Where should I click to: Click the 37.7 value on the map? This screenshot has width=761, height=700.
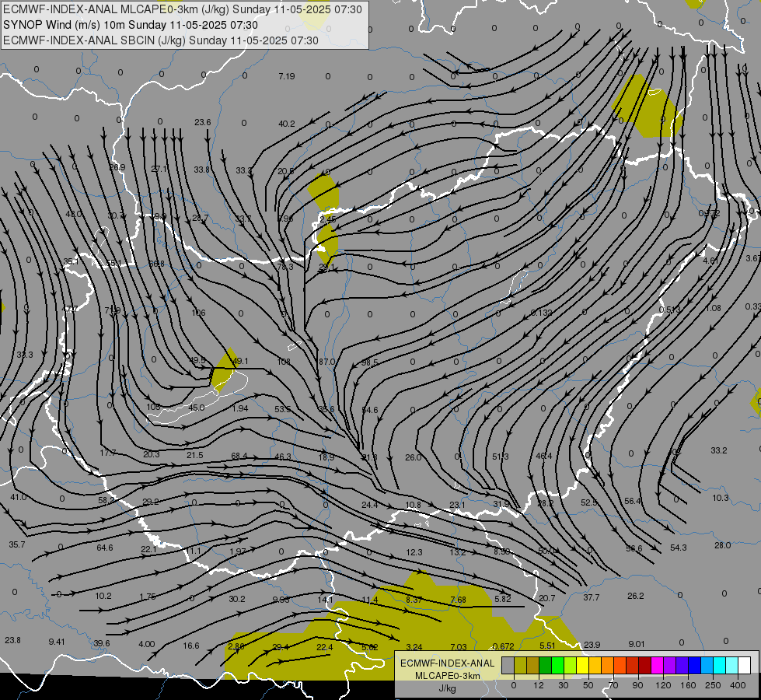pyautogui.click(x=591, y=597)
